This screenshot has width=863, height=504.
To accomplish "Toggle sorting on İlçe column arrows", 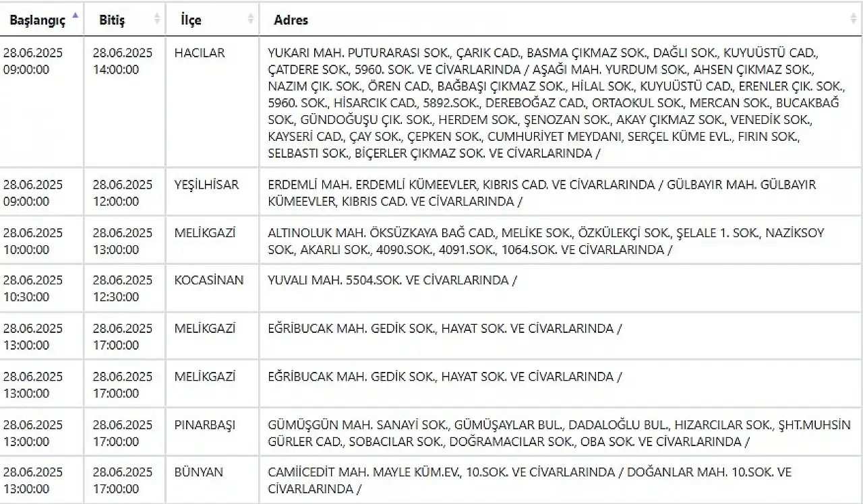I will (x=251, y=18).
